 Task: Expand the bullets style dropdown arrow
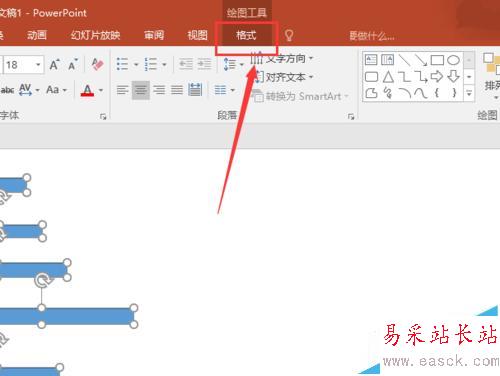(136, 64)
